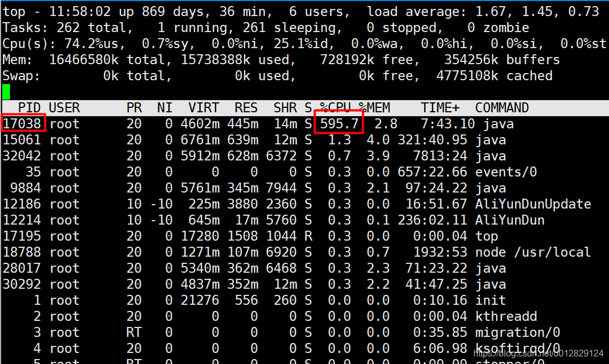
Task: Select PID 32042 java process
Action: tap(304, 155)
